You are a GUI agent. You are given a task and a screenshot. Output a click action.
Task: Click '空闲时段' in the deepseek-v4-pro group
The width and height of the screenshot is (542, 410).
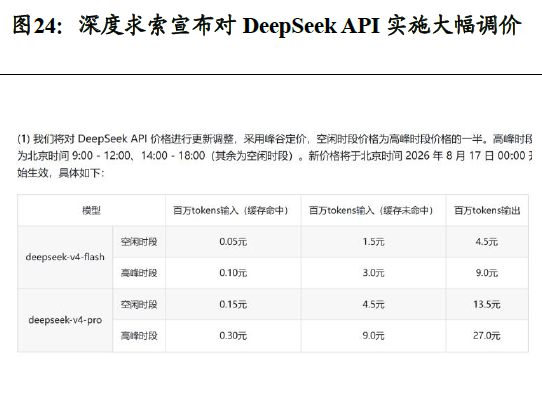click(x=139, y=304)
